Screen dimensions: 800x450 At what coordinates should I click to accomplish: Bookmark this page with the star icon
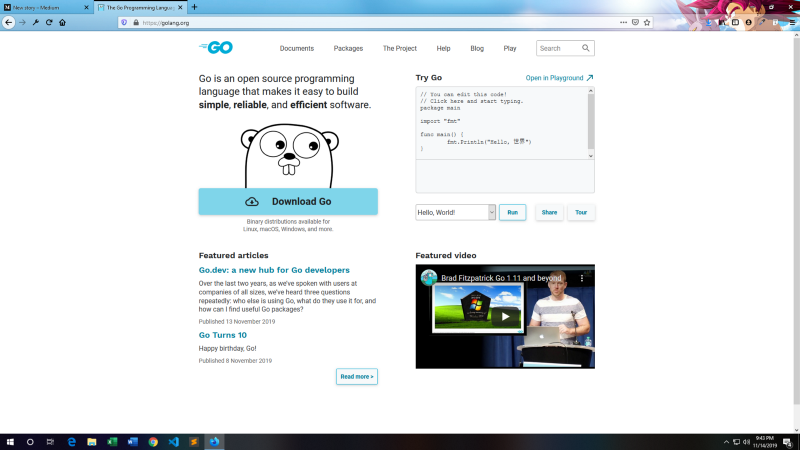point(649,22)
